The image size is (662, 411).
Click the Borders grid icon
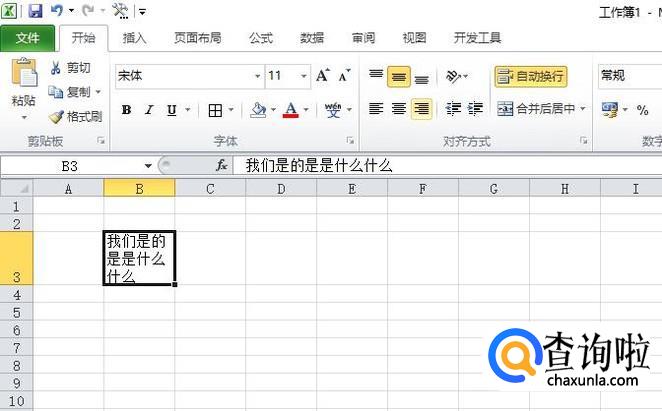[215, 110]
